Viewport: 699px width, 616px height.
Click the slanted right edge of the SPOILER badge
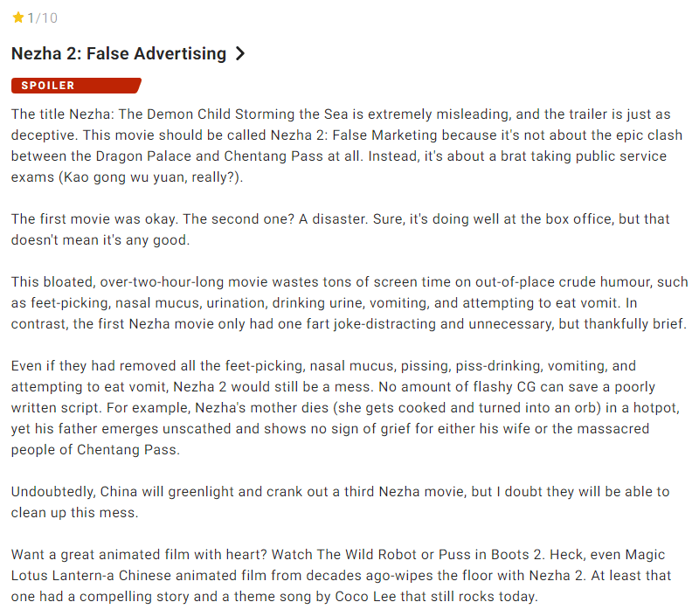click(137, 86)
